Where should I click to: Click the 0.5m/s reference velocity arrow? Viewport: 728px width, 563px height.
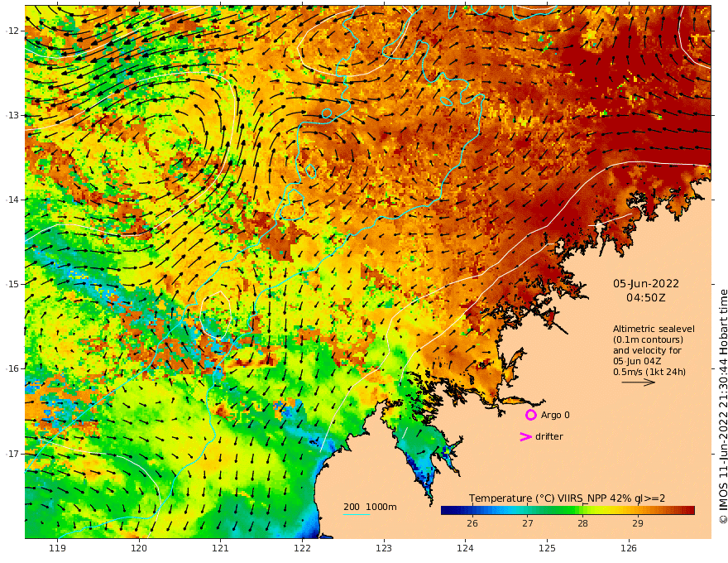(x=639, y=383)
